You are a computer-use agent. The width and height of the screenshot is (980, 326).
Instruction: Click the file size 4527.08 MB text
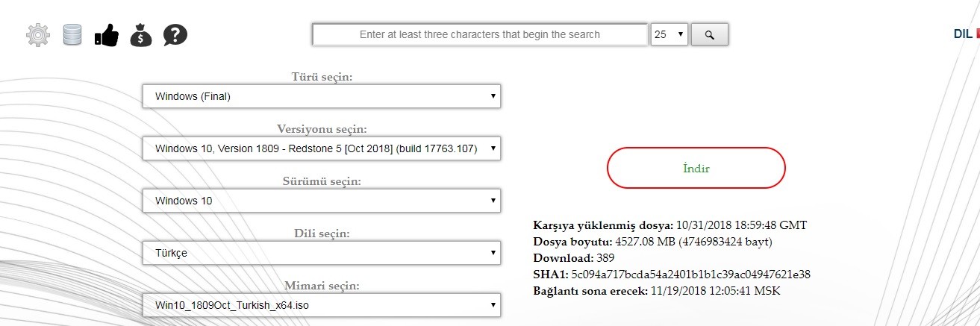coord(693,241)
